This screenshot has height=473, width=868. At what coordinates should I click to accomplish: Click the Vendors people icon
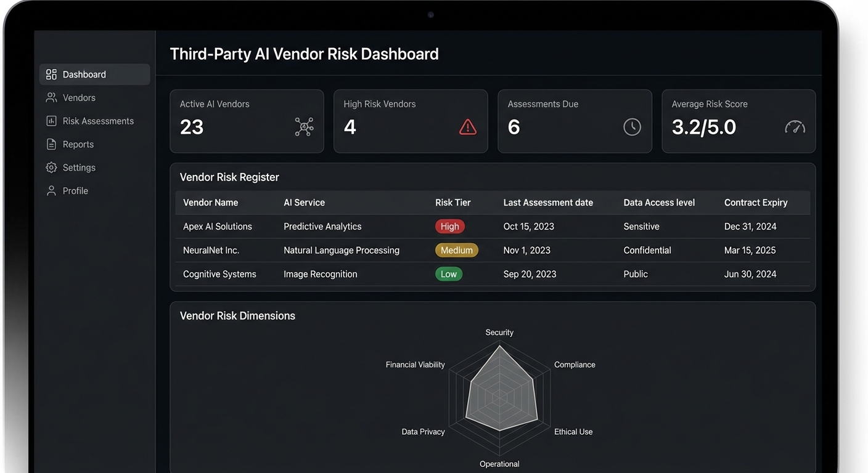click(x=51, y=97)
